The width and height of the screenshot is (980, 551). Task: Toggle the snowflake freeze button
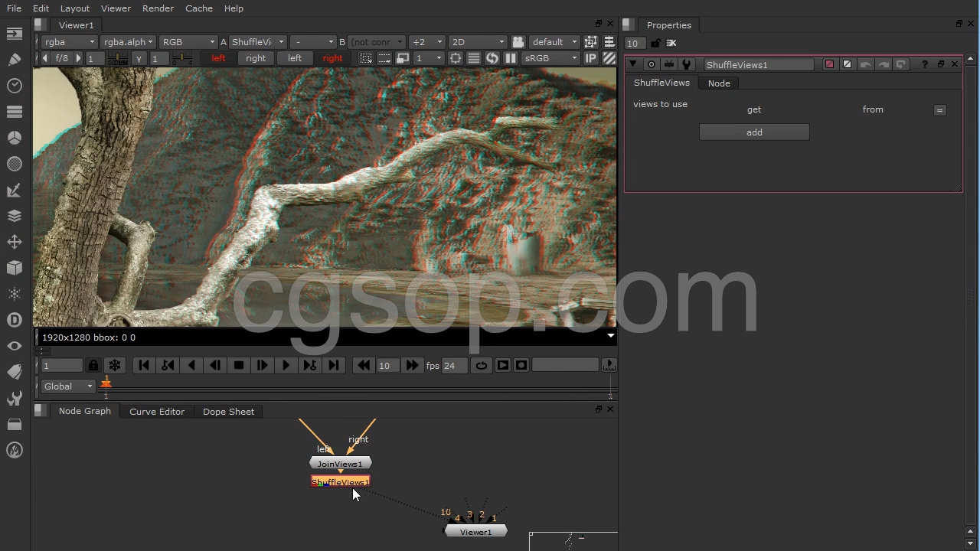pyautogui.click(x=115, y=366)
